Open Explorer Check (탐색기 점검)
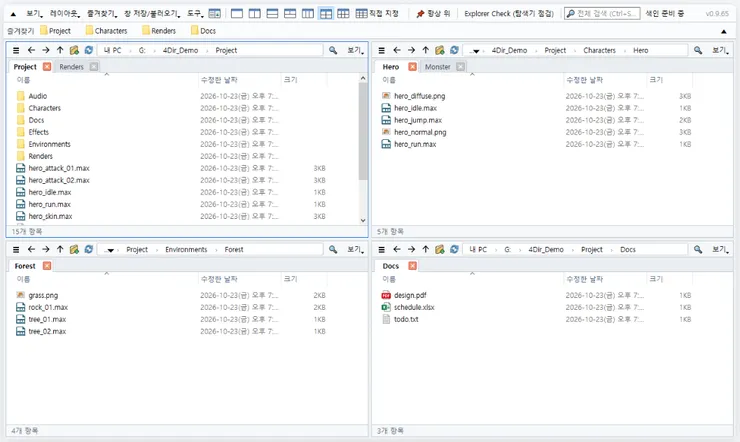This screenshot has height=442, width=740. pyautogui.click(x=509, y=13)
